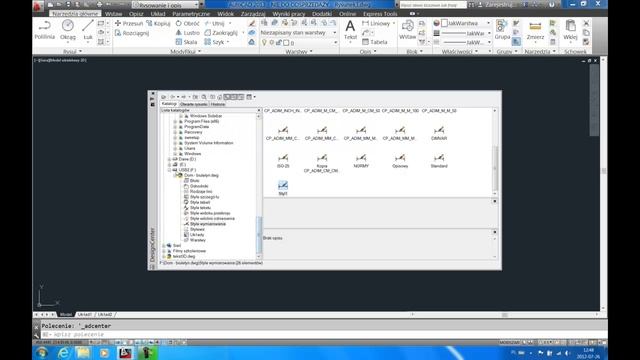Click the Tabela table tool
The height and width of the screenshot is (360, 640).
point(375,42)
